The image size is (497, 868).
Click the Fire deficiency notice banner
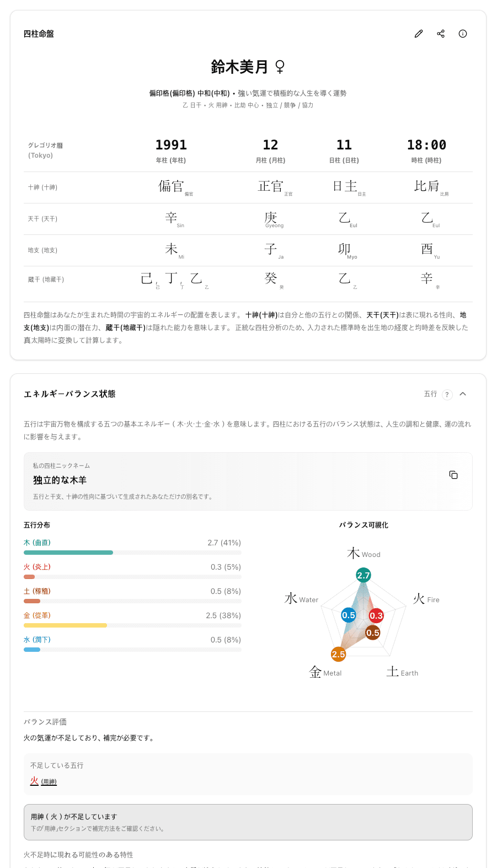(x=248, y=822)
